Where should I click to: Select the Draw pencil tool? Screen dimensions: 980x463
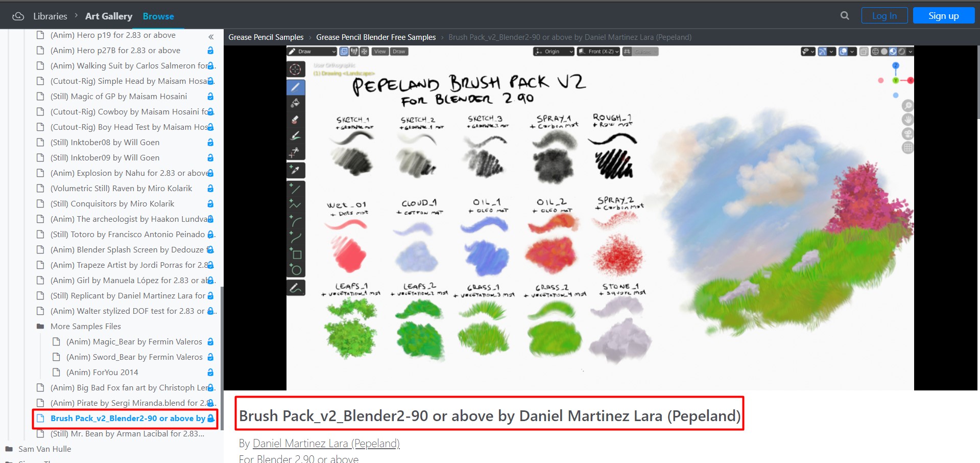pos(296,87)
